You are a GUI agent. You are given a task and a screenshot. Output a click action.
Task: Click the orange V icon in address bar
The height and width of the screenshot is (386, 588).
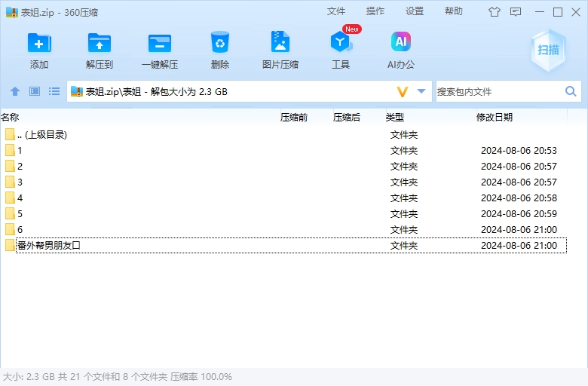403,91
